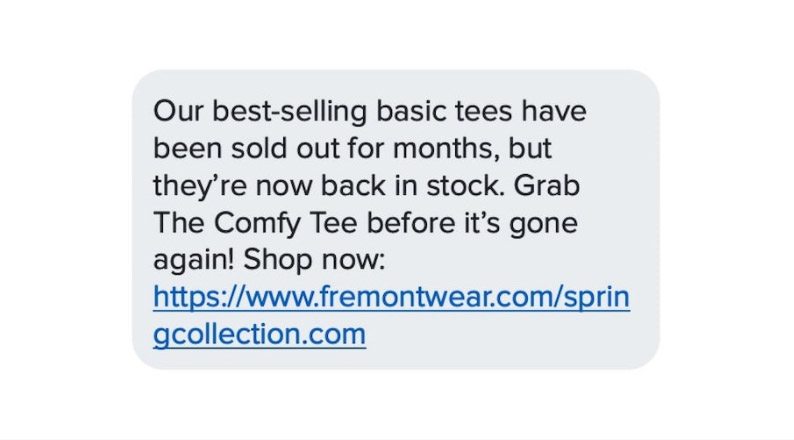Image resolution: width=794 pixels, height=440 pixels.
Task: Click the word 'months,' in the message
Action: coord(446,150)
